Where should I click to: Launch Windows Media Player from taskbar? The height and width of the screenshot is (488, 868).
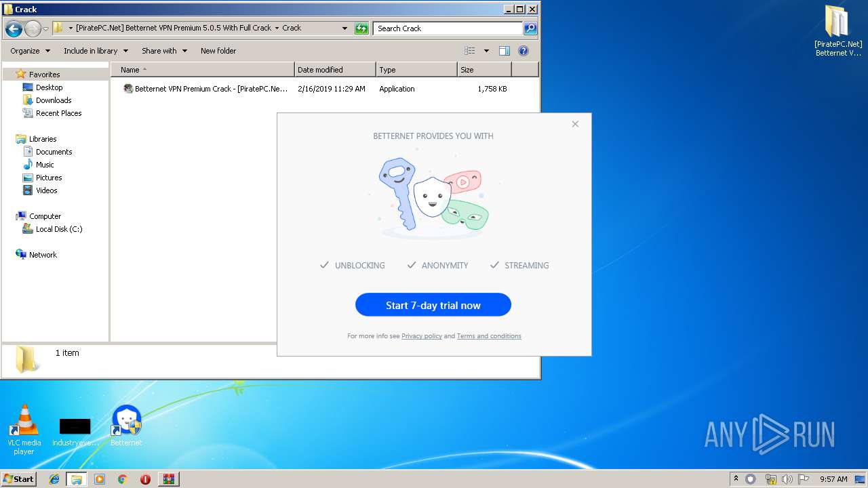tap(100, 479)
